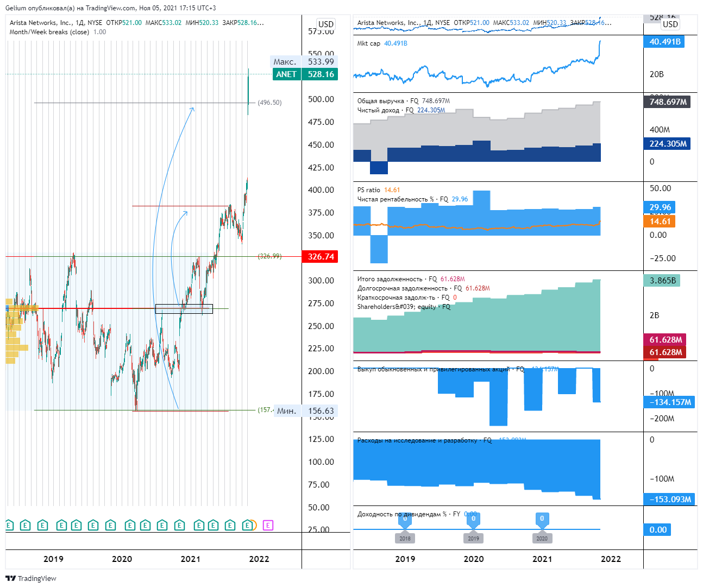Click the 2021 label on right chart time axis

[x=542, y=559]
